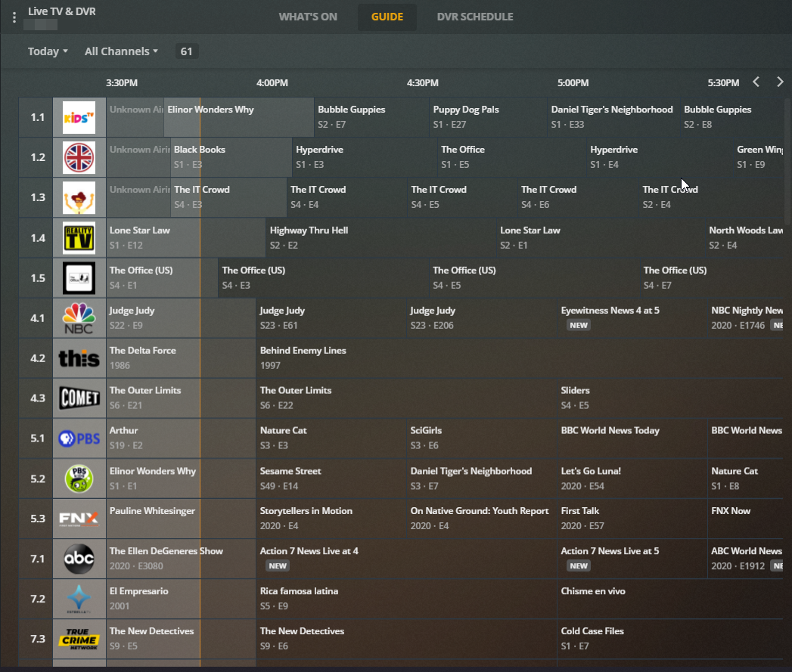Click the COMET channel logo

point(79,398)
